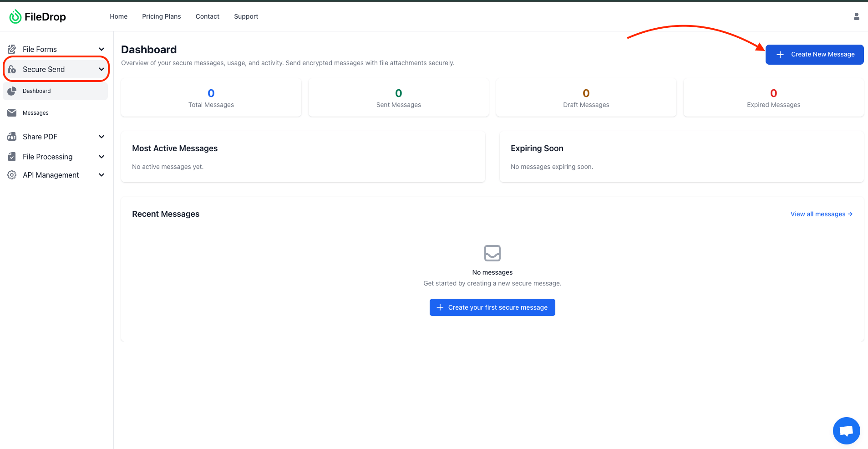Open the Pricing Plans nav item
The width and height of the screenshot is (868, 449).
161,16
